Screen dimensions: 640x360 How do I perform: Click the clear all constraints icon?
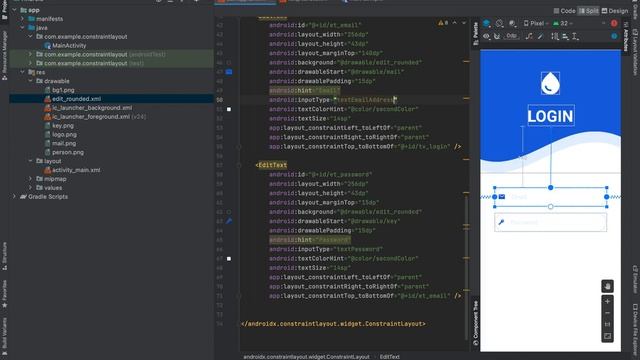[529, 36]
